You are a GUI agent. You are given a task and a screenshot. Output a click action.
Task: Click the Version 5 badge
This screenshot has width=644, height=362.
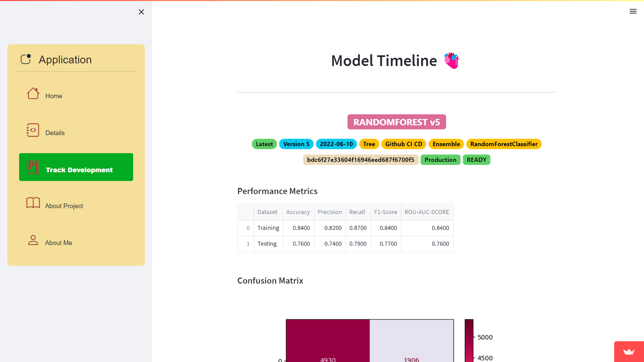point(296,144)
